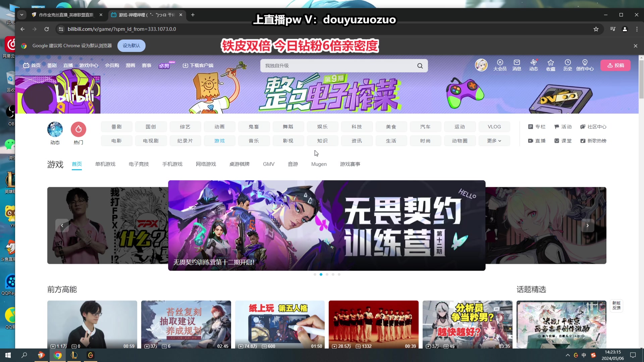Select the third carousel dot indicator

coord(327,275)
